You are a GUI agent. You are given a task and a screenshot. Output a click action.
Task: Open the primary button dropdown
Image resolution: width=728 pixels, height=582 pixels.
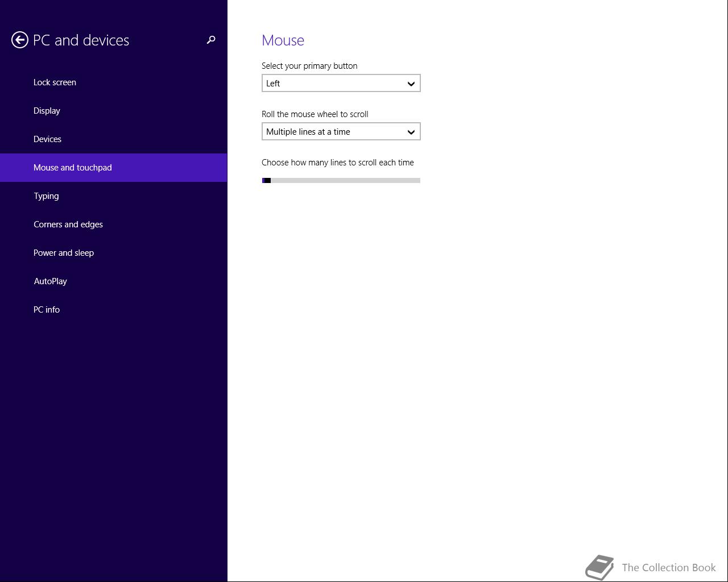pos(341,83)
